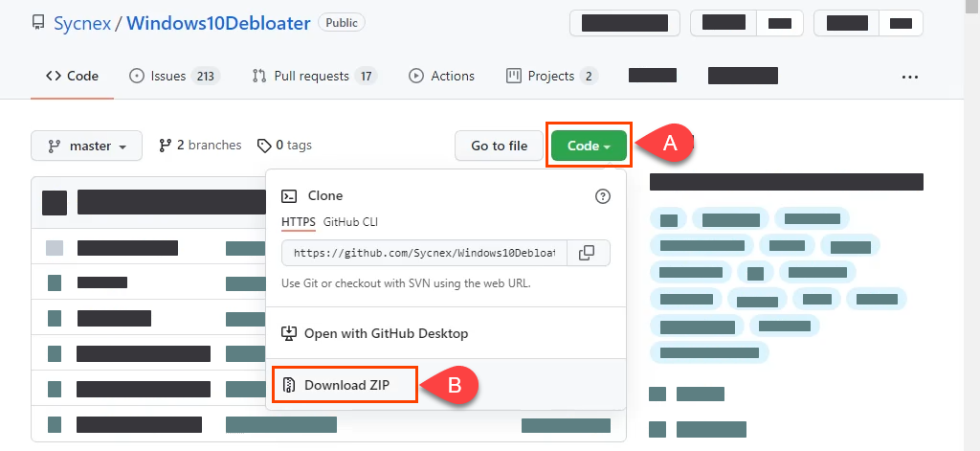Click the help question-mark icon next to Clone
This screenshot has width=980, height=451.
[x=603, y=196]
